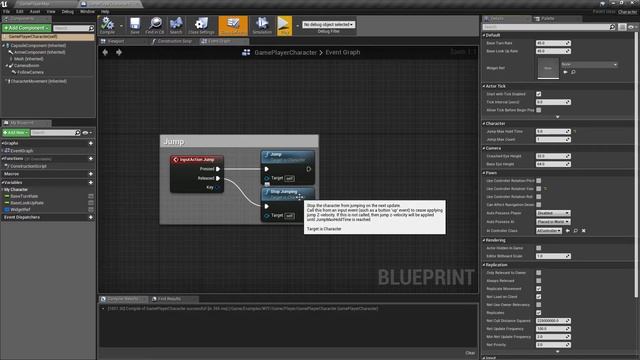Toggle Use Controller Rotation Roll checkbox
The width and height of the screenshot is (640, 360).
[x=539, y=197]
